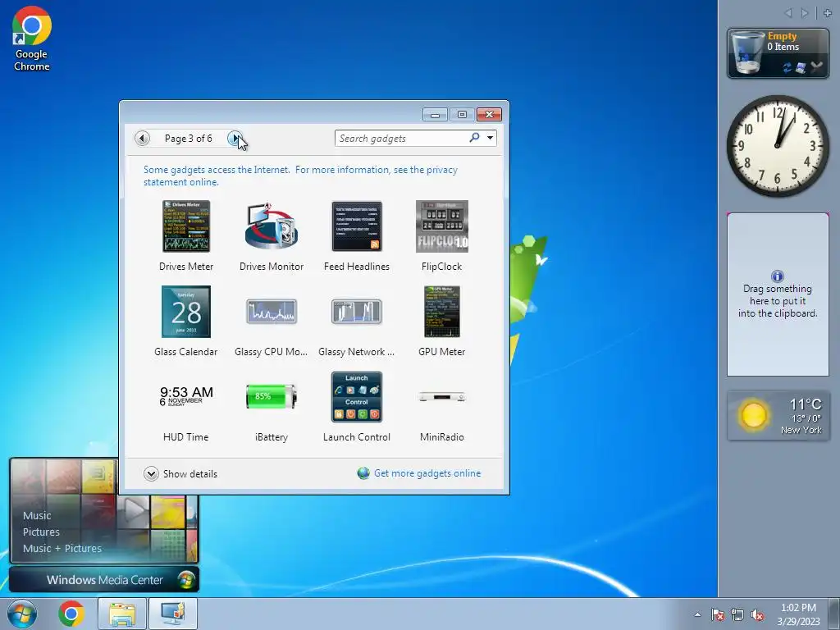The image size is (840, 630).
Task: Expand Show details
Action: pyautogui.click(x=180, y=473)
